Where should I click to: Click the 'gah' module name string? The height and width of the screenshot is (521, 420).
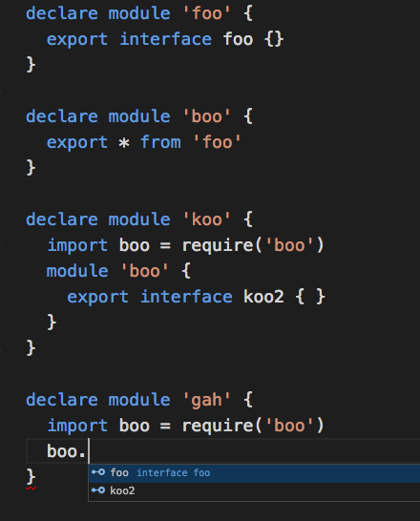207,400
